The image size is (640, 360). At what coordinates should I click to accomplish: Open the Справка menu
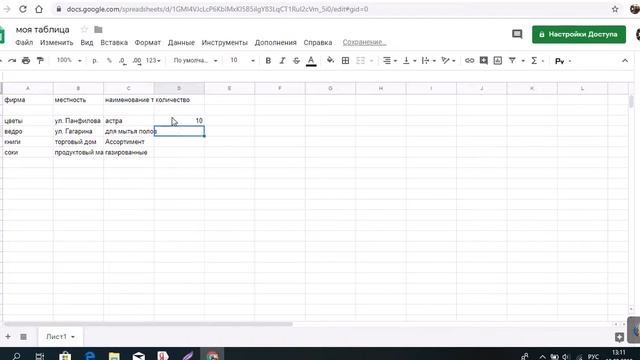point(318,42)
